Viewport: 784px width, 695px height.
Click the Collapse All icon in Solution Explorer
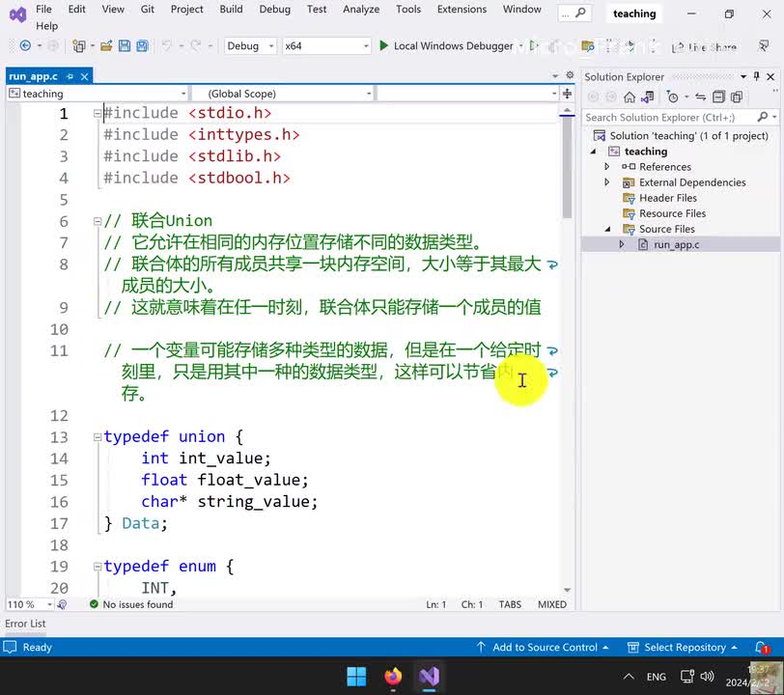(718, 97)
